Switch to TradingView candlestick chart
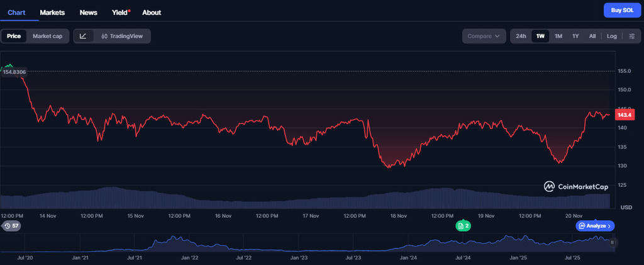The height and width of the screenshot is (265, 644). pos(122,36)
